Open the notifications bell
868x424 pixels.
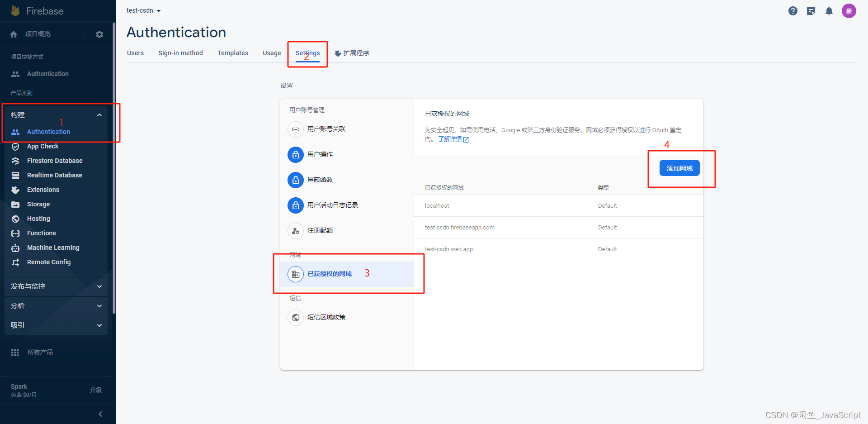[x=829, y=11]
